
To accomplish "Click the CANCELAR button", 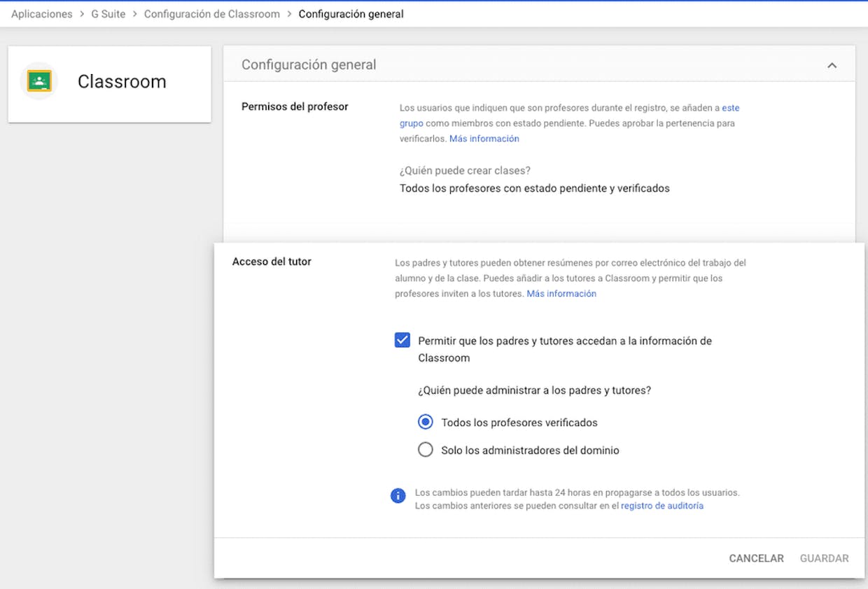I will point(756,558).
